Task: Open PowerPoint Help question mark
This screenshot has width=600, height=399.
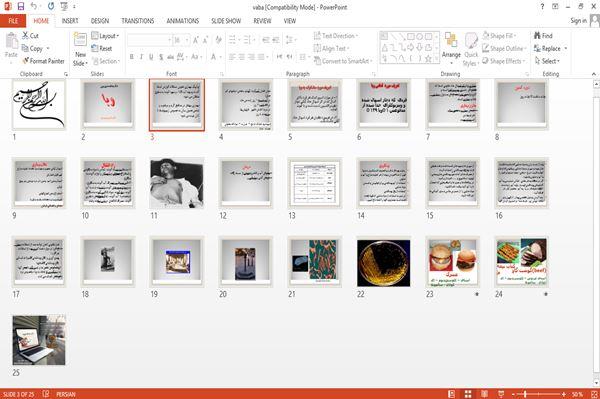Action: point(542,7)
